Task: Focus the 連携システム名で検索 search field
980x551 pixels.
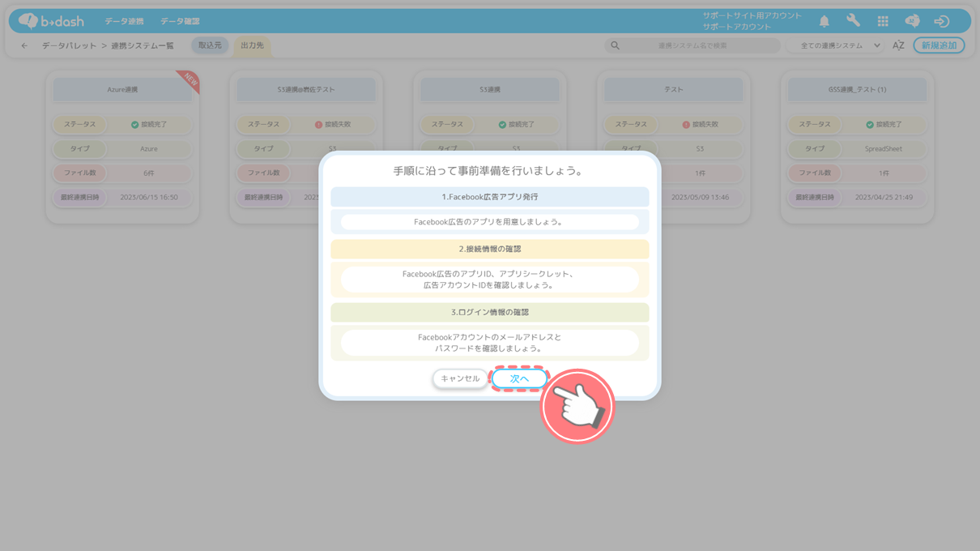Action: [692, 45]
